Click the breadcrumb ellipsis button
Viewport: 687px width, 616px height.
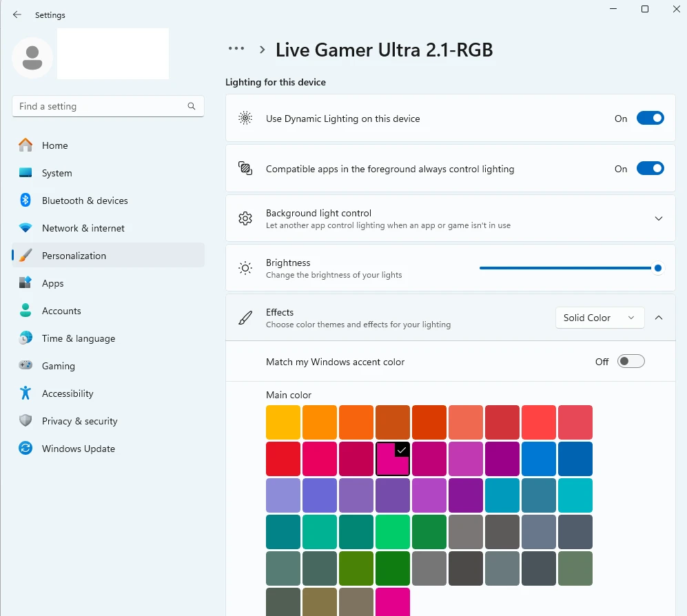click(236, 49)
